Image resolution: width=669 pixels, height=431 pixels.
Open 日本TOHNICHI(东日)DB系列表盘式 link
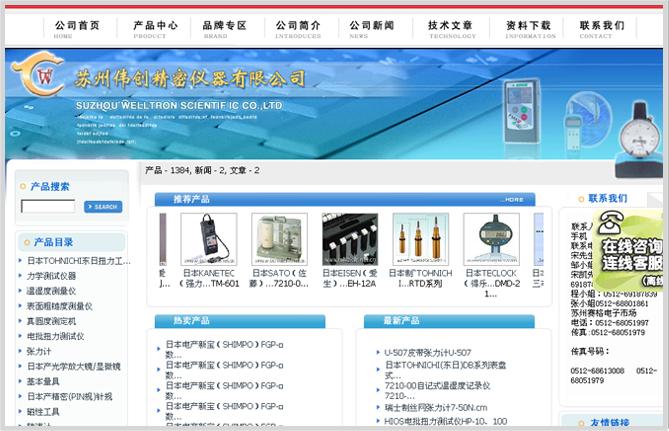pyautogui.click(x=445, y=370)
